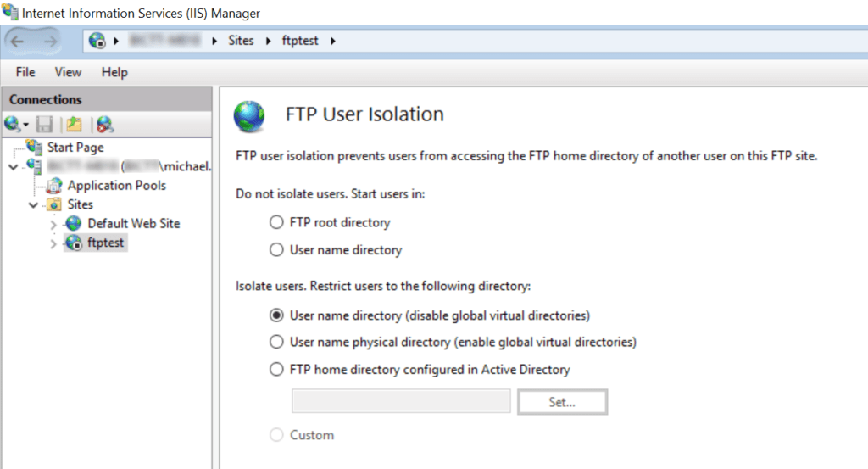868x469 pixels.
Task: Click the Sites folder icon
Action: pos(54,204)
